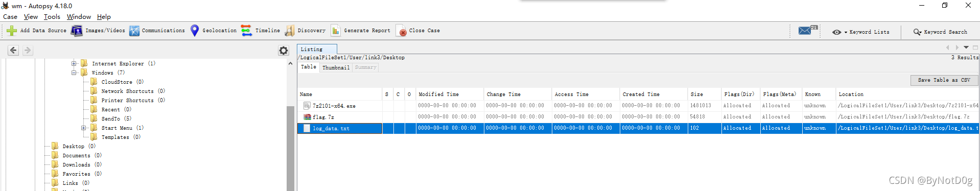Select the Favorites folder
980x191 pixels.
82,174
